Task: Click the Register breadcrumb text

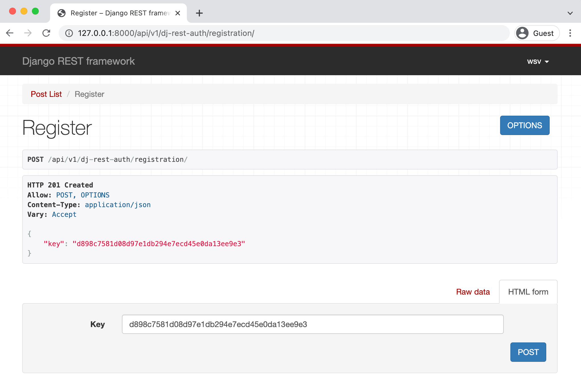Action: [x=89, y=94]
